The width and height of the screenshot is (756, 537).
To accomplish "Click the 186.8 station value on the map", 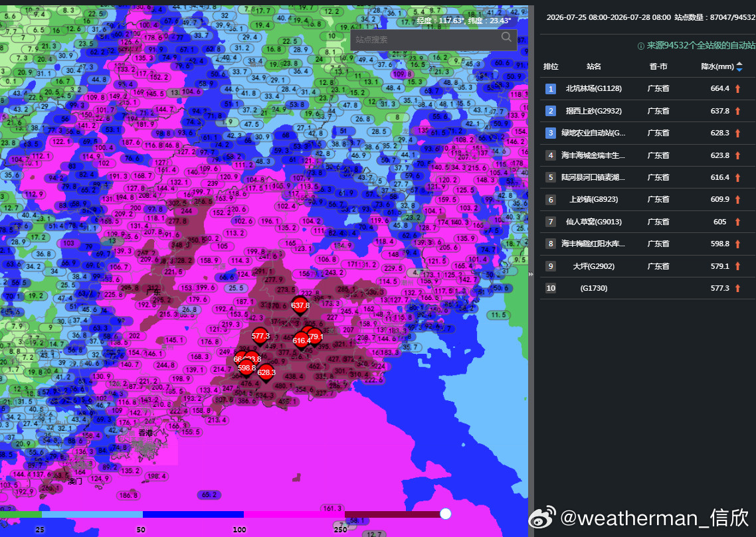I will pyautogui.click(x=128, y=495).
